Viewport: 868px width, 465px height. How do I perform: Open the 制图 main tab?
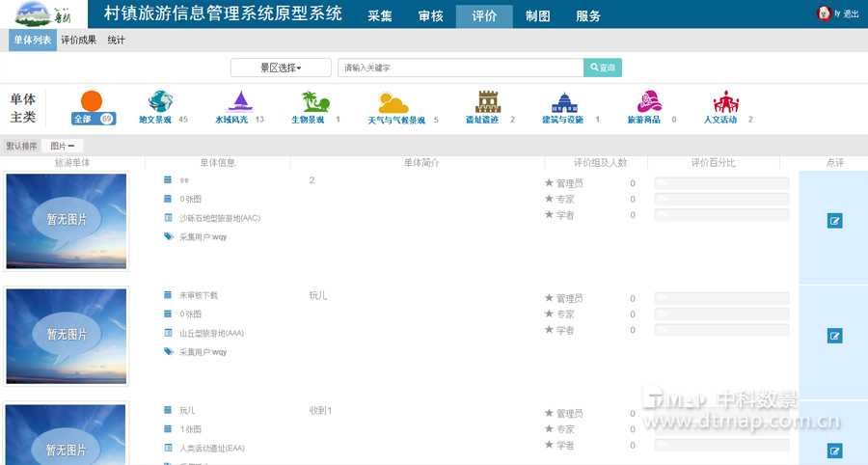point(537,15)
